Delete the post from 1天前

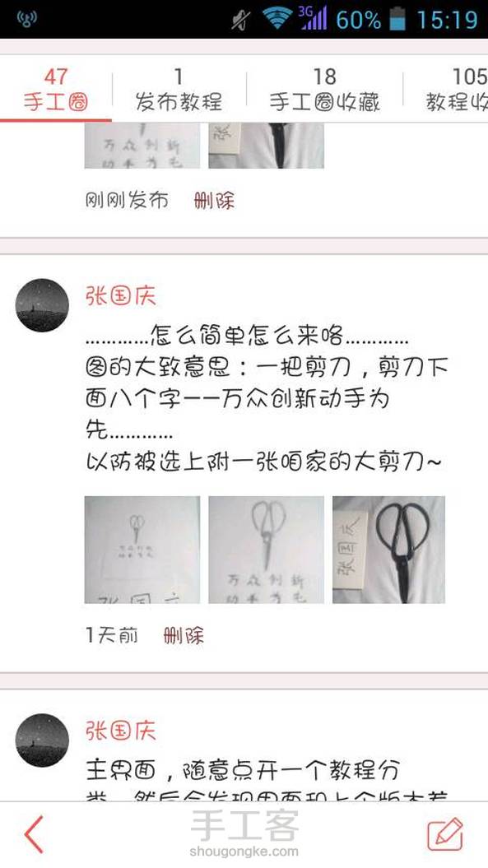(x=184, y=635)
